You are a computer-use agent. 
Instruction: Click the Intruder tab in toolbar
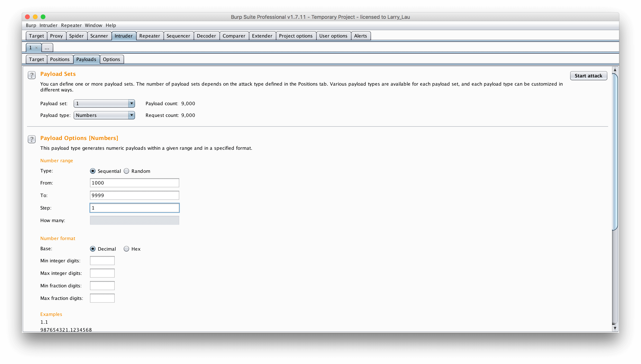(x=123, y=36)
